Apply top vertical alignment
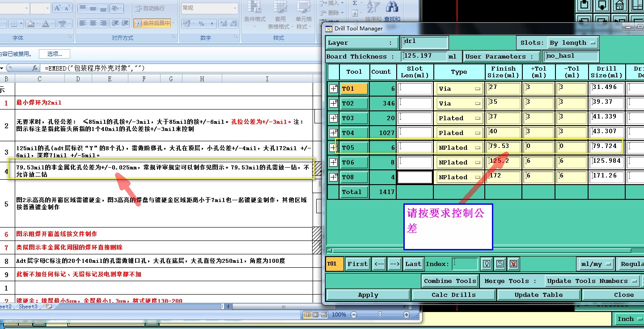Screen dimensions: 644x329 [82, 8]
